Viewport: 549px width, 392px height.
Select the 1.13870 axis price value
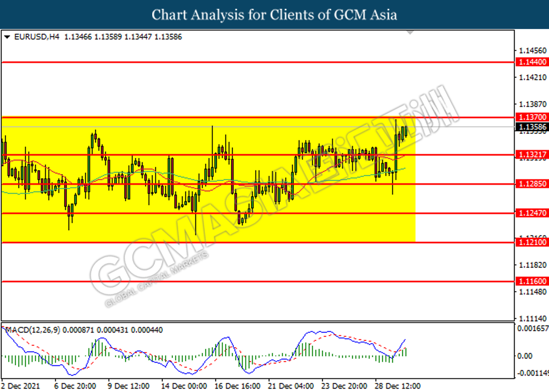coord(533,104)
